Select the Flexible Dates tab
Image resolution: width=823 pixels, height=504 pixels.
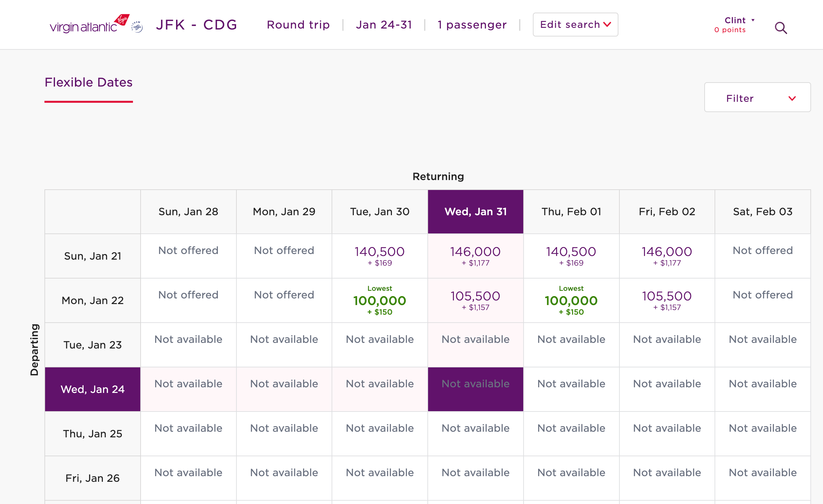click(x=89, y=82)
